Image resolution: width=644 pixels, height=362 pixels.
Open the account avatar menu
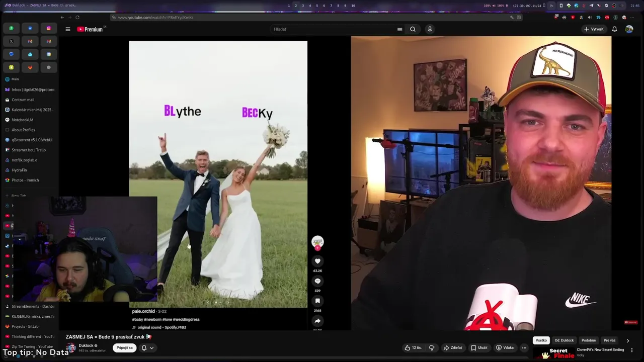coord(629,29)
